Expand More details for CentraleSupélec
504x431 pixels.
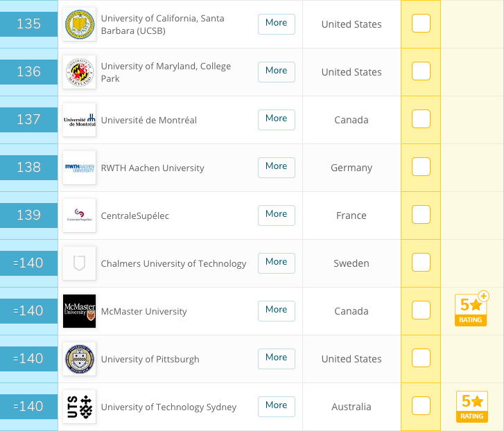pos(277,215)
